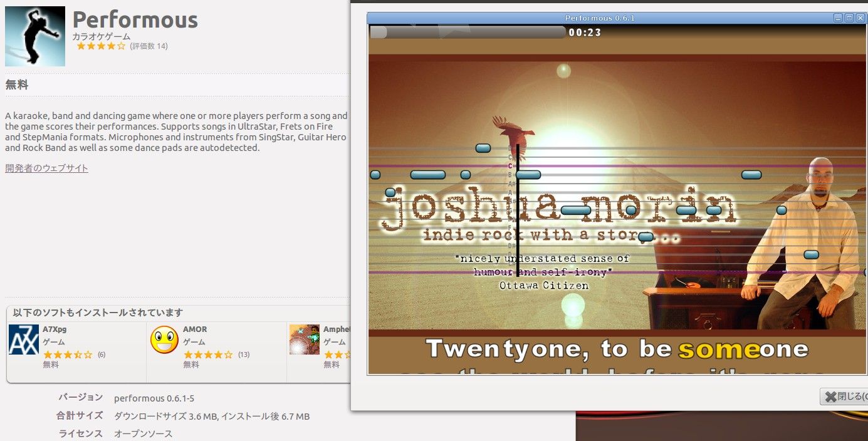Click the star rating under Performous title
This screenshot has height=441, width=868.
coord(101,46)
